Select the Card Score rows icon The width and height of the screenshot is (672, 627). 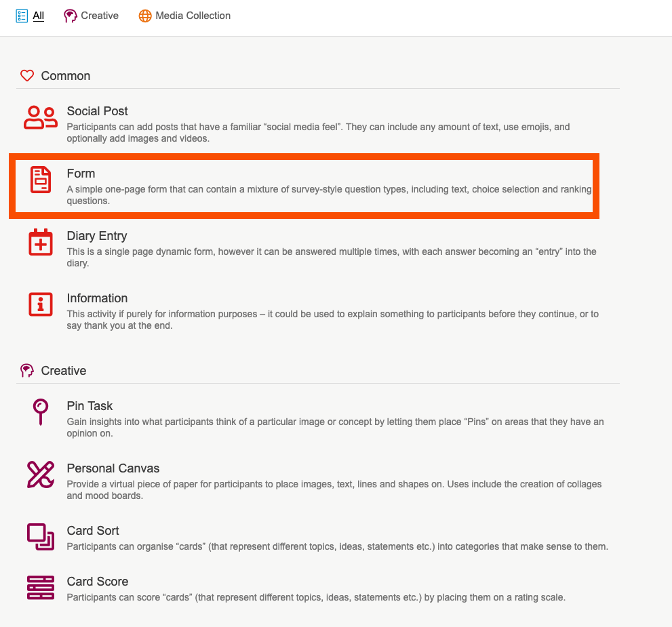(41, 587)
